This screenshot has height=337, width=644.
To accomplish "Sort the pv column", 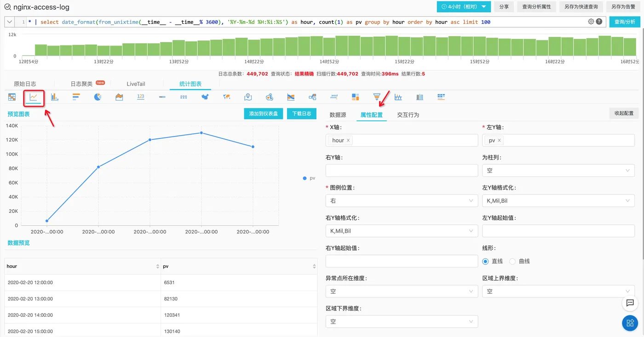I will [x=314, y=266].
